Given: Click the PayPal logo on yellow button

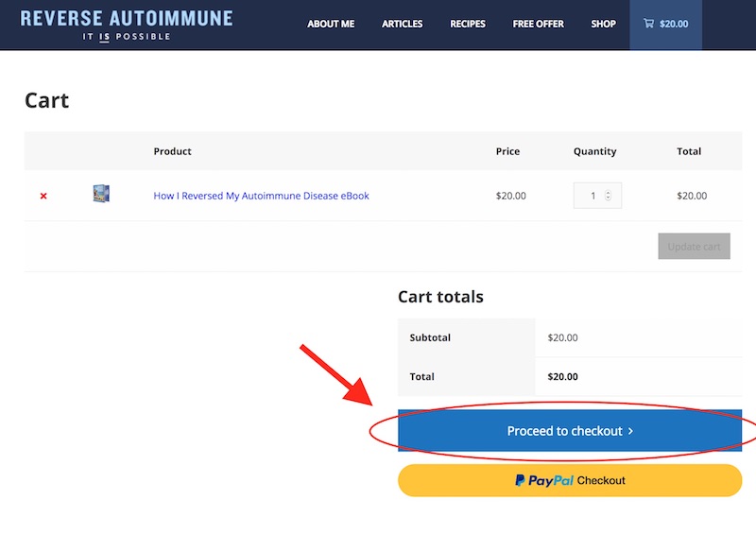Looking at the screenshot, I should (543, 480).
